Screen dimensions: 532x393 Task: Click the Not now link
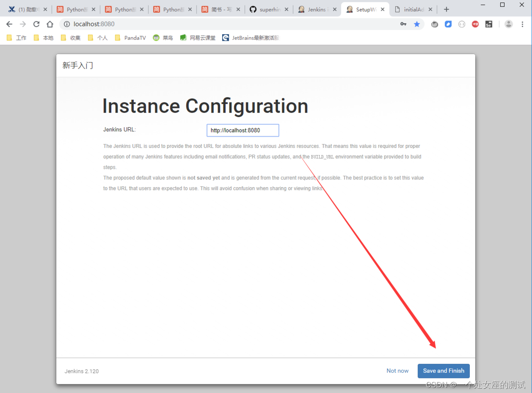pyautogui.click(x=397, y=371)
